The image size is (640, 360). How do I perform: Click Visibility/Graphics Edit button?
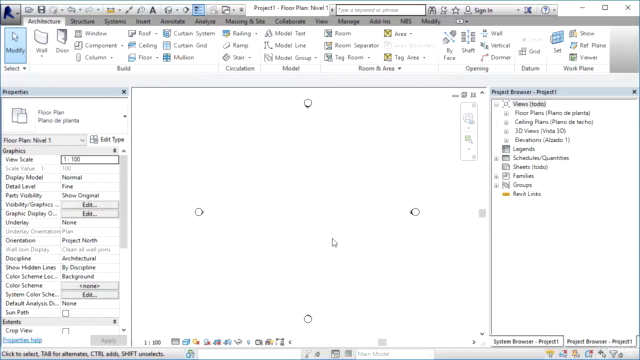(90, 204)
